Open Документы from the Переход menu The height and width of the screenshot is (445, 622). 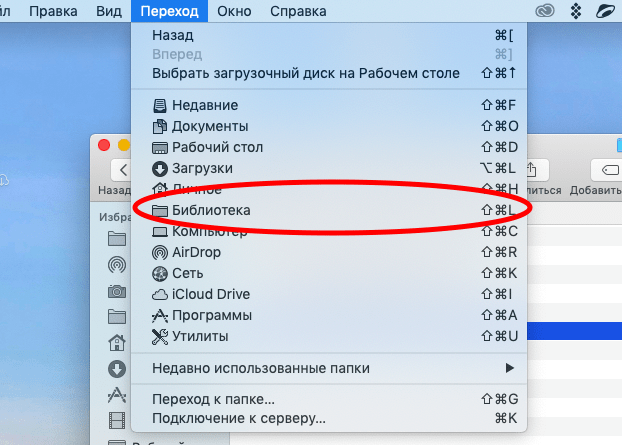click(329, 126)
